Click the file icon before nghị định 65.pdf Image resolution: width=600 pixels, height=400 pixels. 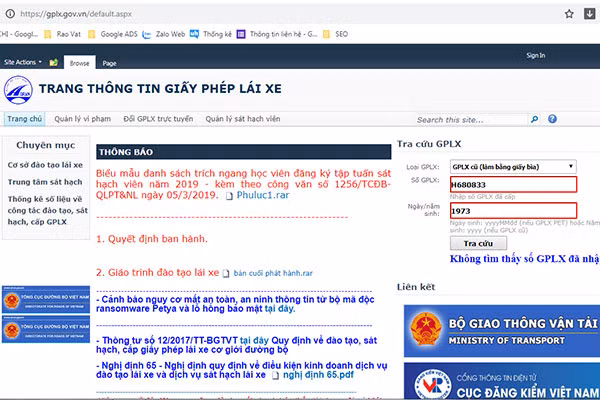tap(275, 376)
